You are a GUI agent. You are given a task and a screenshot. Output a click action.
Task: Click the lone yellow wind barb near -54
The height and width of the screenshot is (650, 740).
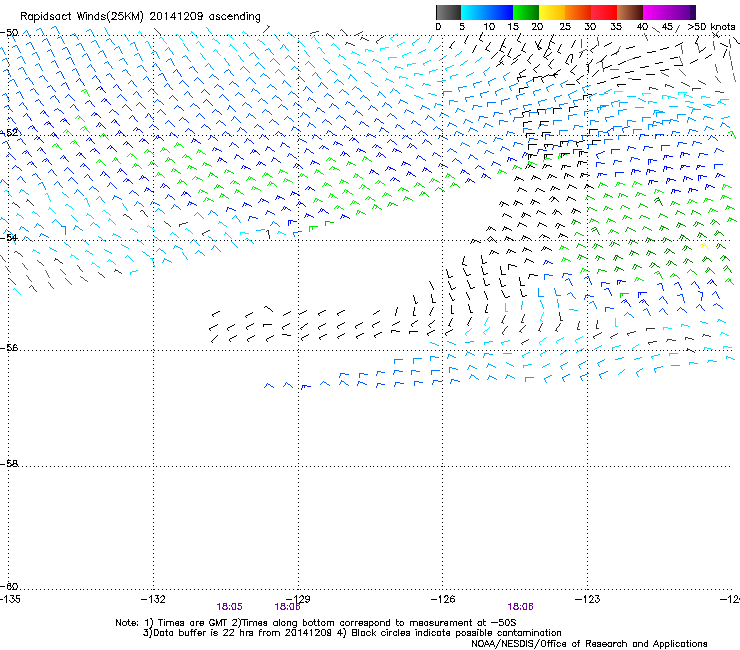pos(704,246)
